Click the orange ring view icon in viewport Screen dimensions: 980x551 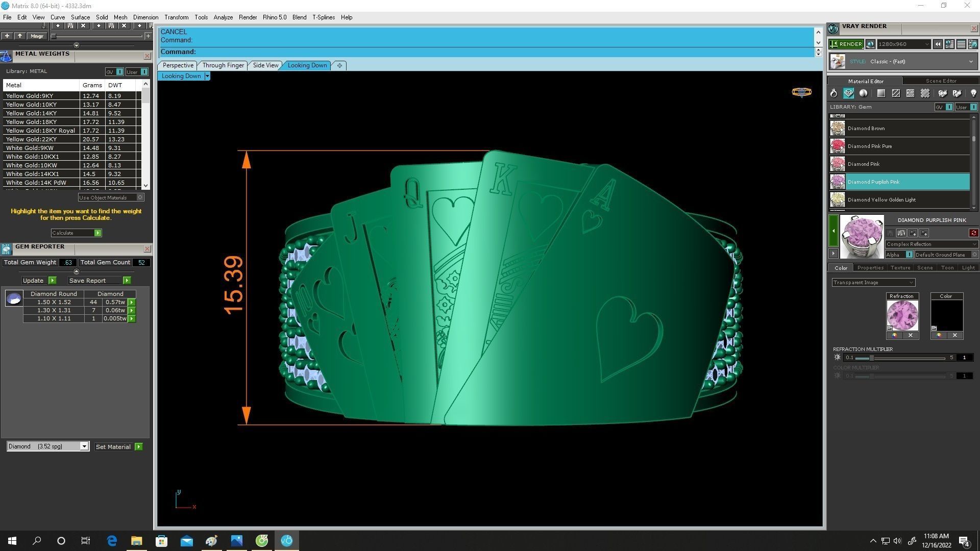click(x=801, y=92)
